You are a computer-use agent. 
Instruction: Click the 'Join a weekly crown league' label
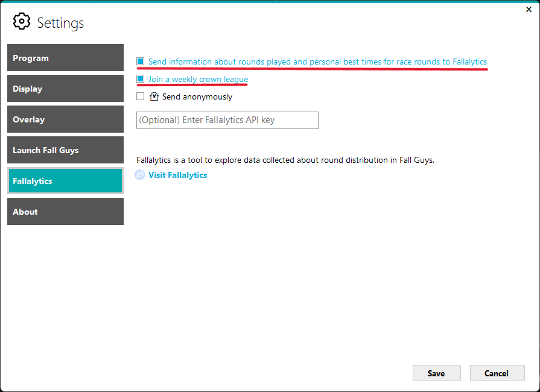198,79
